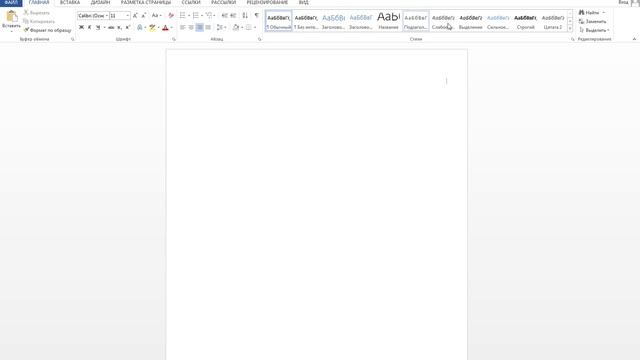Viewport: 640px width, 360px height.
Task: Click the decrease font size icon
Action: coord(144,16)
